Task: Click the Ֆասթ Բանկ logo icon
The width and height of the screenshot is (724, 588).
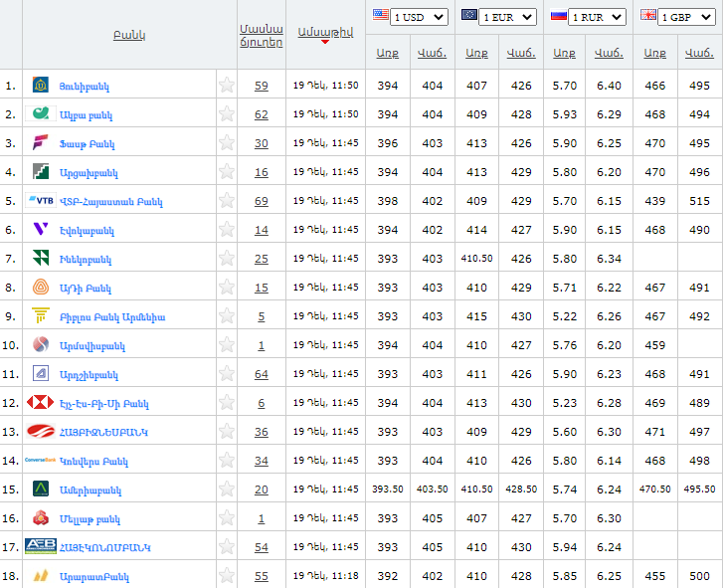Action: [40, 142]
